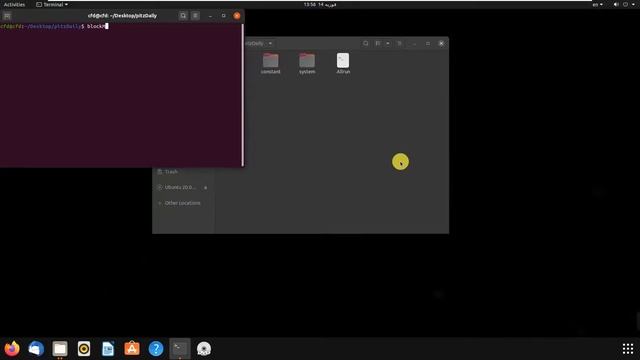Minimize the Terminal window
Image resolution: width=640 pixels, height=360 pixels.
tap(210, 16)
